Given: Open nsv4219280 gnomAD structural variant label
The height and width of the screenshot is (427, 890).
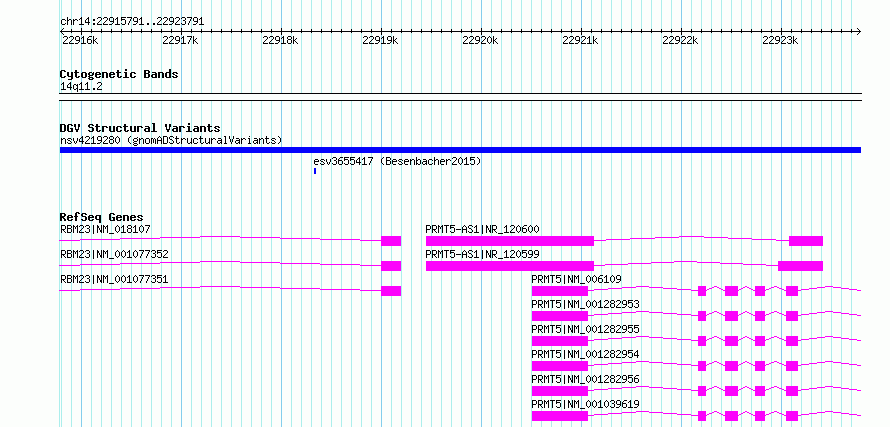Looking at the screenshot, I should 171,140.
